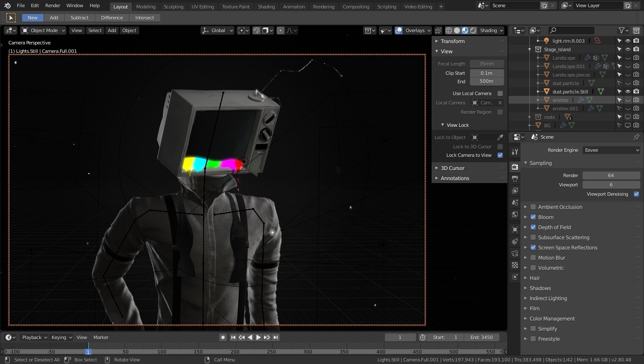Switch to wireframe viewport shading
Screen dimensions: 644x364
pos(449,30)
